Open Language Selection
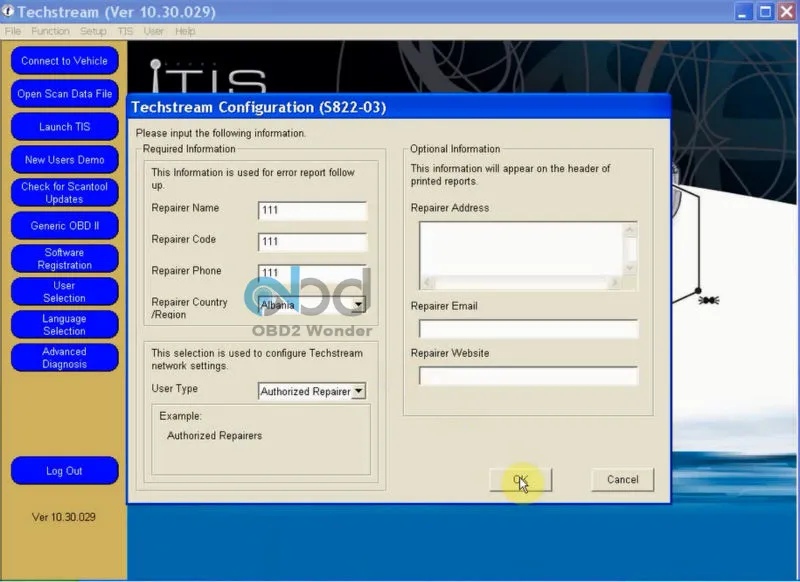The height and width of the screenshot is (582, 800). pyautogui.click(x=64, y=325)
